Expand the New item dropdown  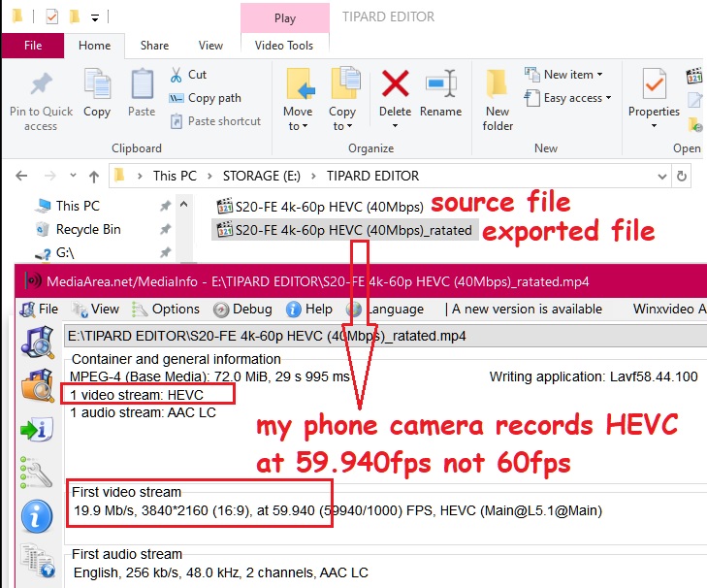pos(599,75)
